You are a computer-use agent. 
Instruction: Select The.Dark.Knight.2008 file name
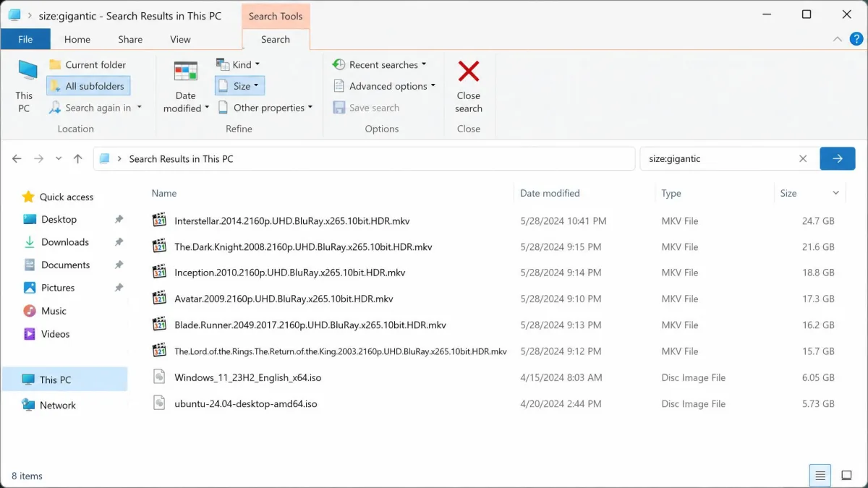tap(303, 247)
